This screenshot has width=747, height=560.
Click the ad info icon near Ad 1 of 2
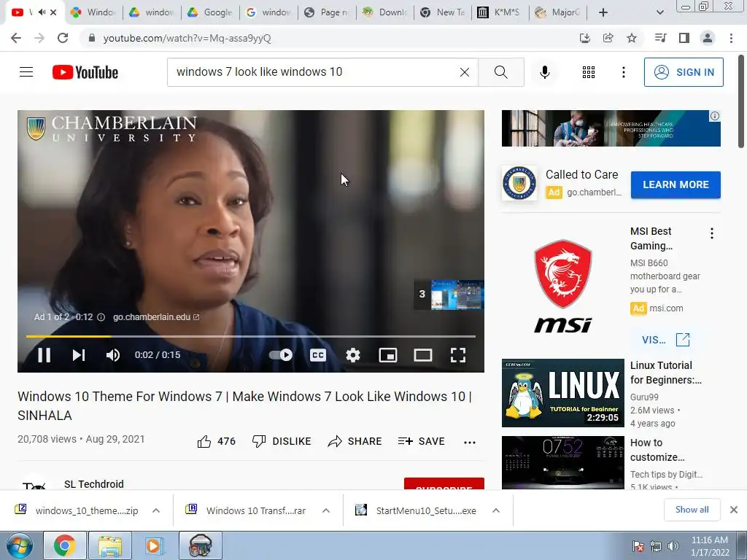[101, 317]
